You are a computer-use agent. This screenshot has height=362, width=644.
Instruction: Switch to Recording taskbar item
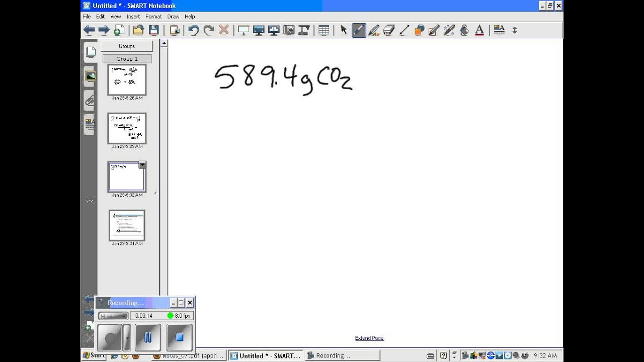[x=342, y=355]
